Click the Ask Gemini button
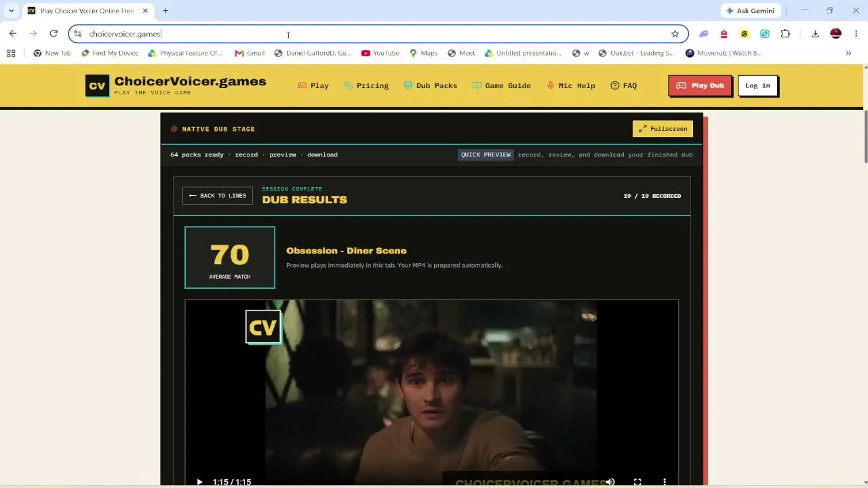Screen dimensions: 868x488 751,11
